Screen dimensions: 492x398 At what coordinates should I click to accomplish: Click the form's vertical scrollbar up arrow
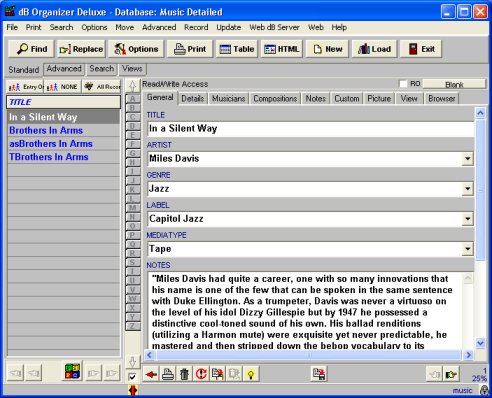pyautogui.click(x=480, y=113)
